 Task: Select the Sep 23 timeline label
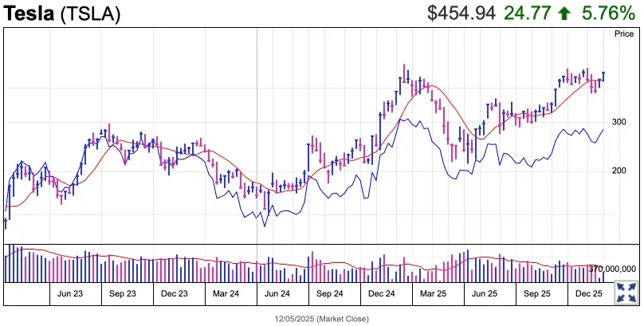122,294
